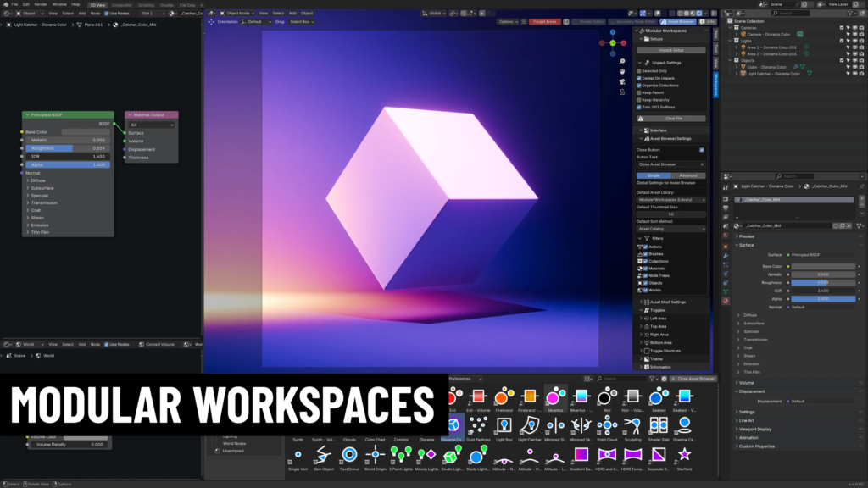Select the World Origin asset
The image size is (868, 488).
point(375,455)
